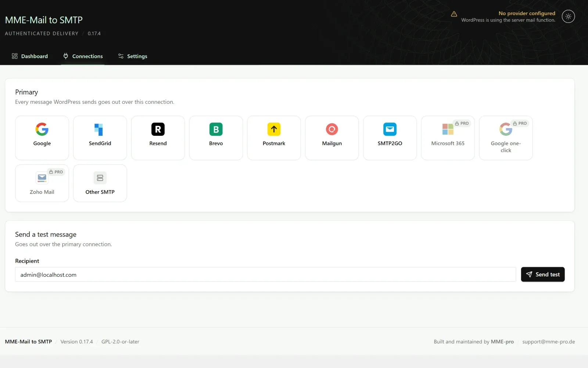Viewport: 588px width, 368px height.
Task: Click the Mailgun label text
Action: (x=332, y=144)
